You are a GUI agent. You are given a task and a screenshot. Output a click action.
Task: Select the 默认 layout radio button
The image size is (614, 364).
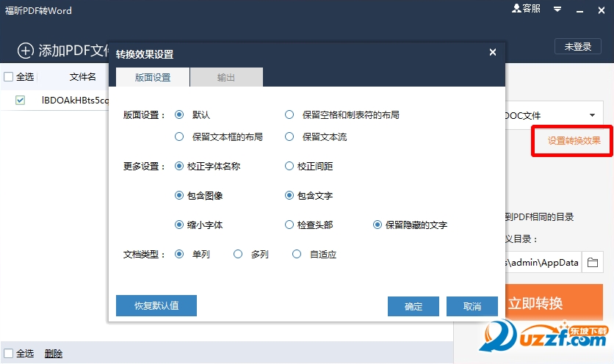point(179,114)
